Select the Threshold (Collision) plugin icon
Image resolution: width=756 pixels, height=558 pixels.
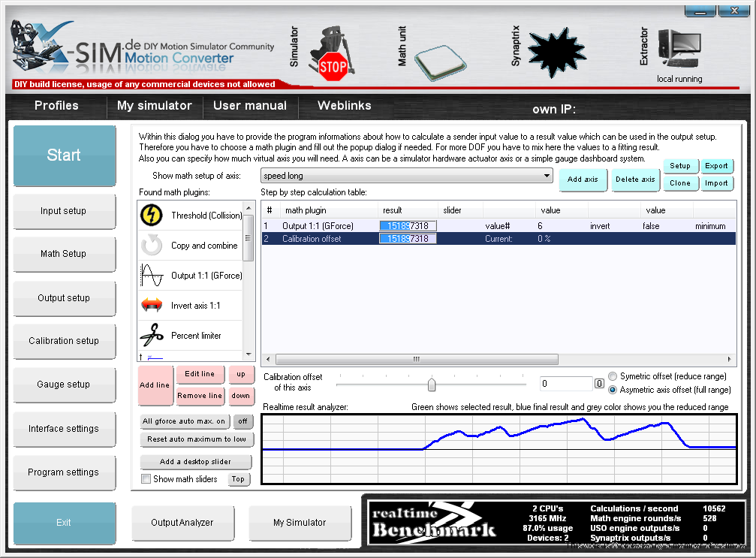[152, 216]
